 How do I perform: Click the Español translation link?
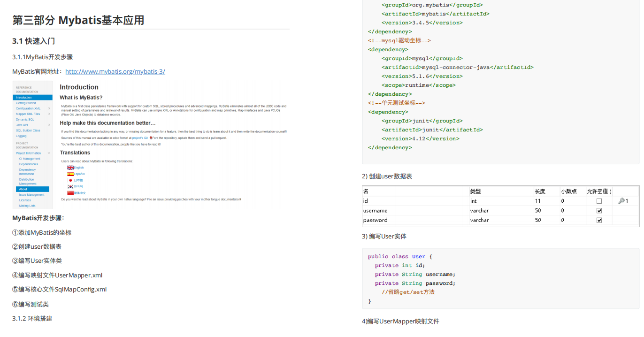(79, 174)
